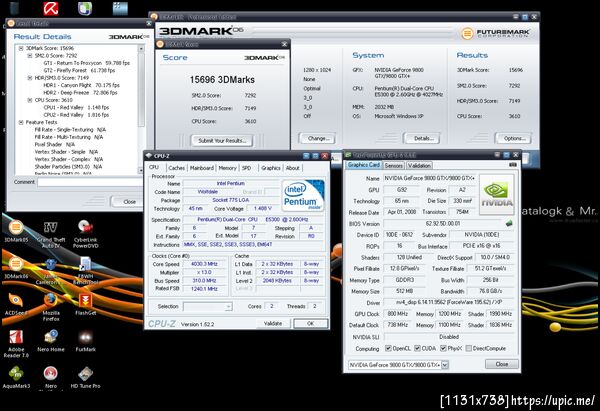Click the Close button in GPU-Z

pyautogui.click(x=502, y=364)
